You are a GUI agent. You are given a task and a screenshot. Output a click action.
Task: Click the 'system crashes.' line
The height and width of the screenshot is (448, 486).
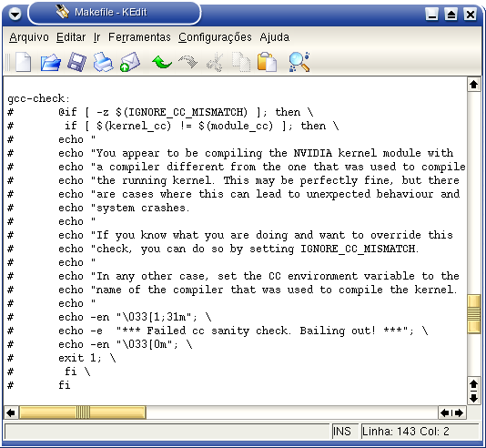coord(98,208)
